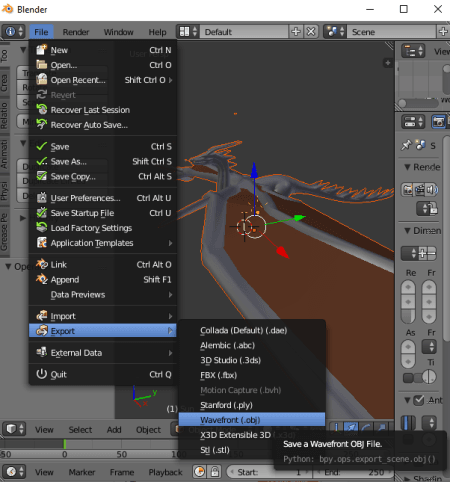450x482 pixels.
Task: Toggle the timeline sync clock button
Action: (x=199, y=472)
